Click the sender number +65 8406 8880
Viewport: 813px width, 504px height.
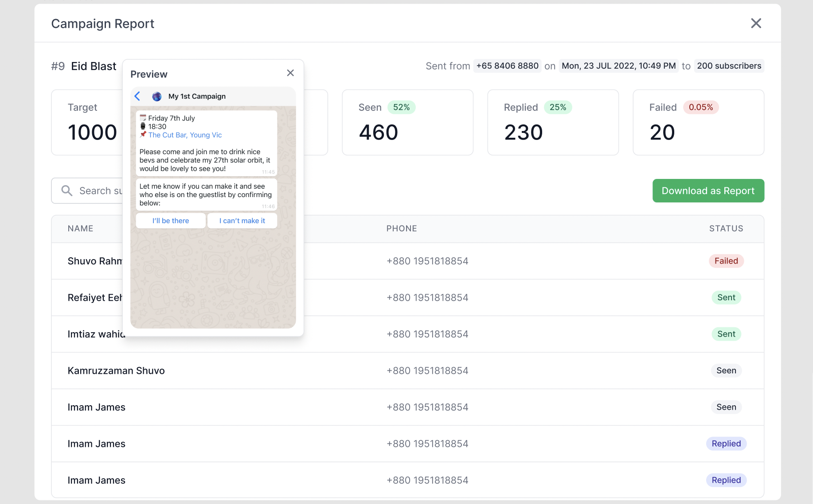point(507,66)
